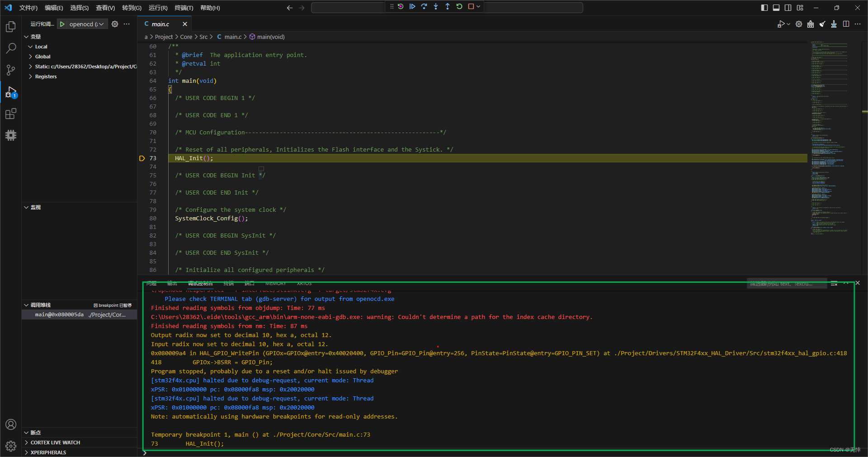868x457 pixels.
Task: Close the main.c tab
Action: [x=185, y=24]
